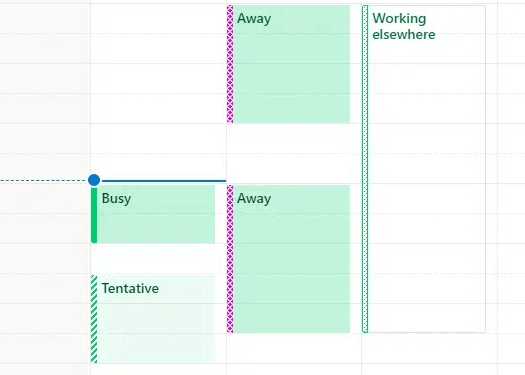Click the blue current-time dot marker
This screenshot has width=525, height=375.
point(94,180)
